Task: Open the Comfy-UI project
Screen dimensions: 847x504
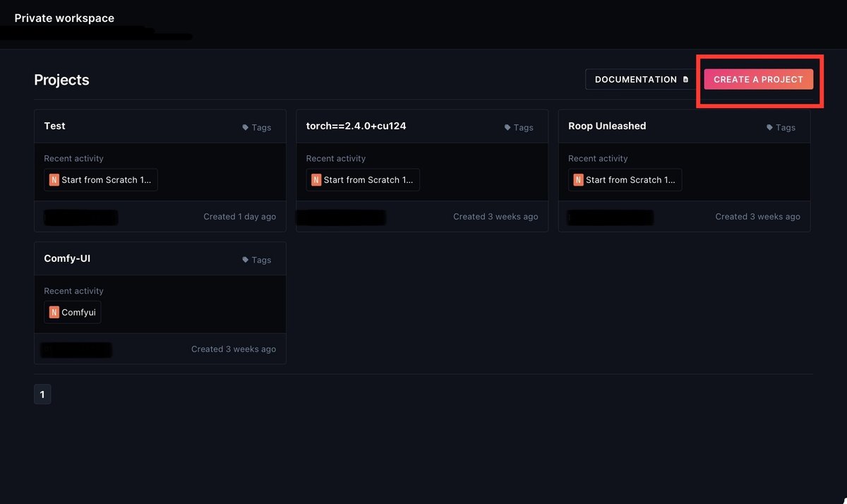Action: (67, 258)
